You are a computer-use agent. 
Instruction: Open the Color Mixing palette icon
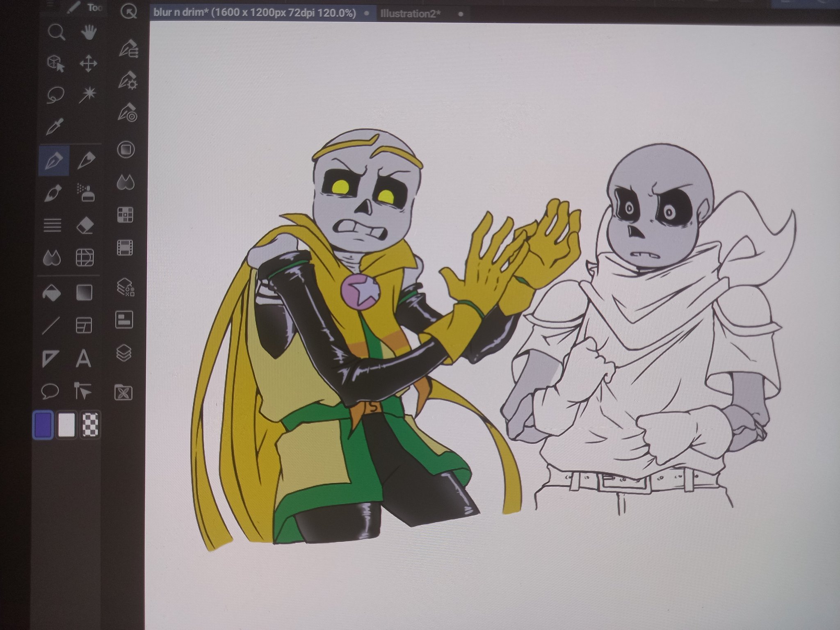point(126,182)
